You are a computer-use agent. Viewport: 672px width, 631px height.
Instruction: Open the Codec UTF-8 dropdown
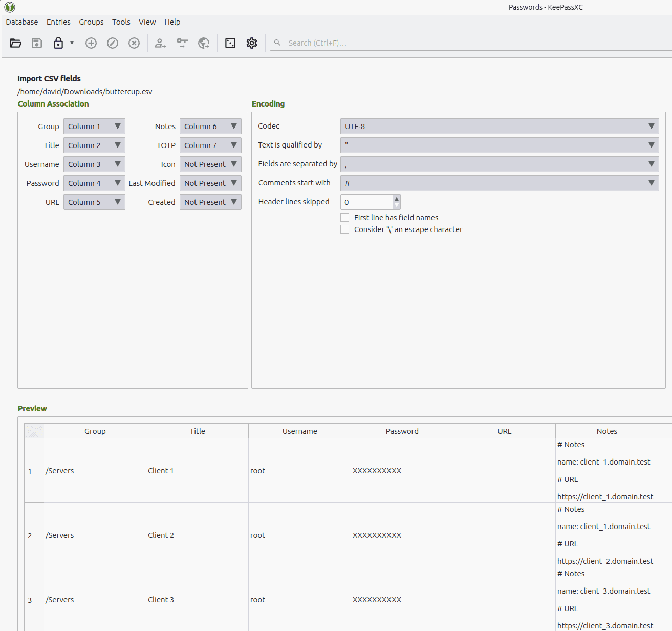click(x=500, y=127)
